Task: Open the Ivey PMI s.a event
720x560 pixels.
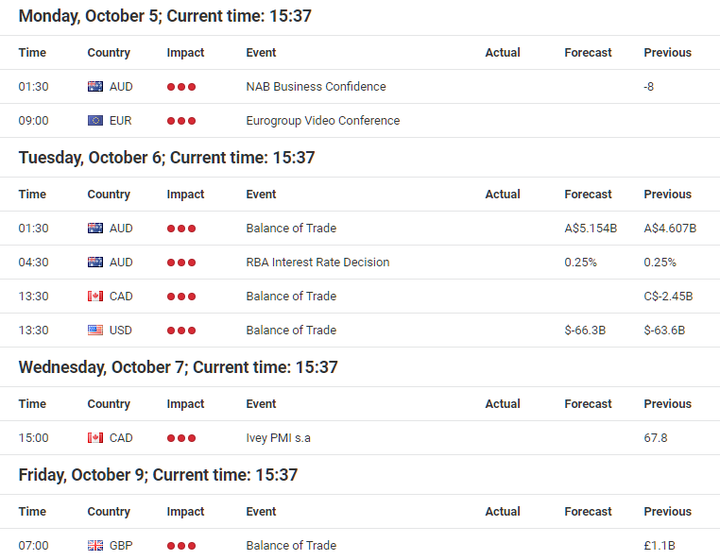Action: (x=280, y=438)
